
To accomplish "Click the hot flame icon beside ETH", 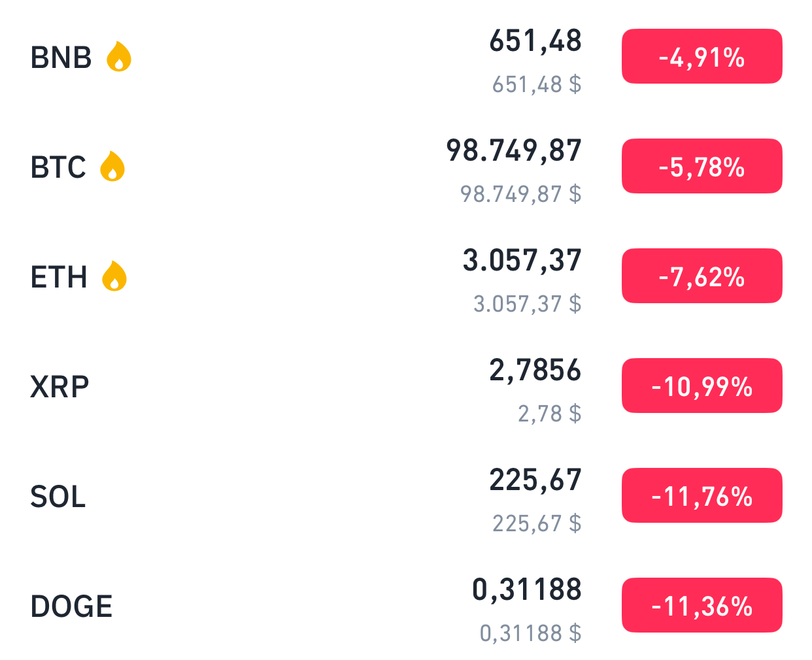I will (x=114, y=276).
